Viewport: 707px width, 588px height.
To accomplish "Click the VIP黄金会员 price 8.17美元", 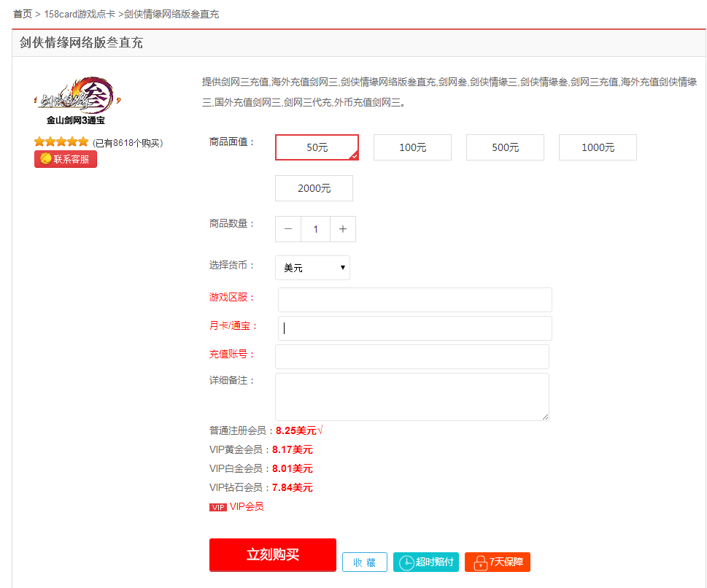I will pos(293,449).
